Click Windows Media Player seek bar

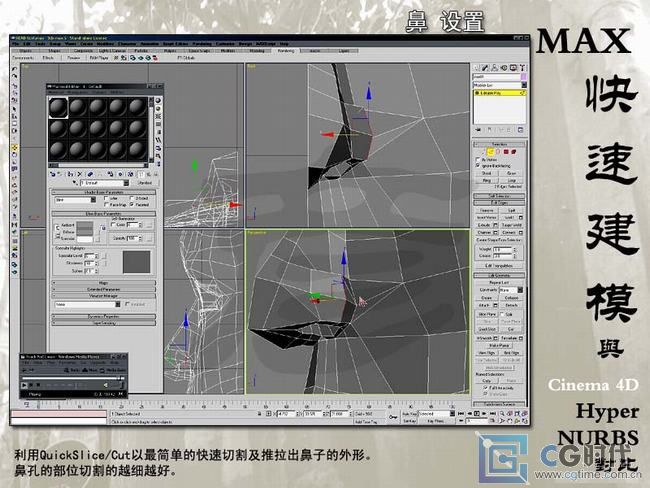(73, 378)
